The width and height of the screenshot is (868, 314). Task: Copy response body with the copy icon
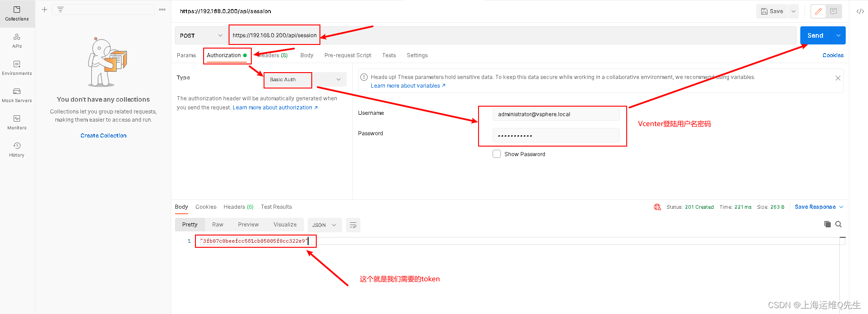point(828,224)
